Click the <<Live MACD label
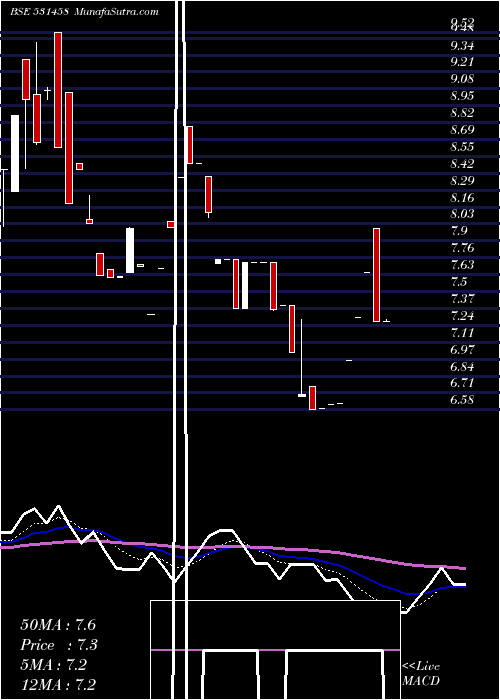 pyautogui.click(x=421, y=674)
